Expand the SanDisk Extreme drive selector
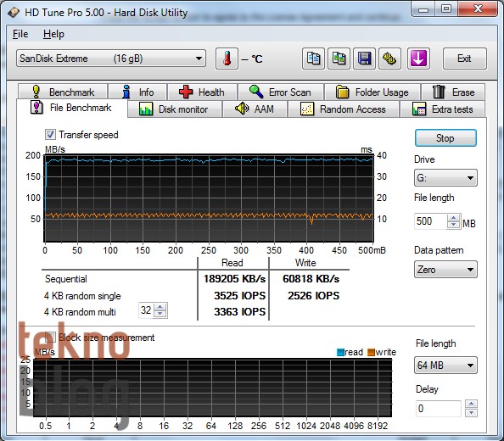The image size is (504, 441). 111,59
